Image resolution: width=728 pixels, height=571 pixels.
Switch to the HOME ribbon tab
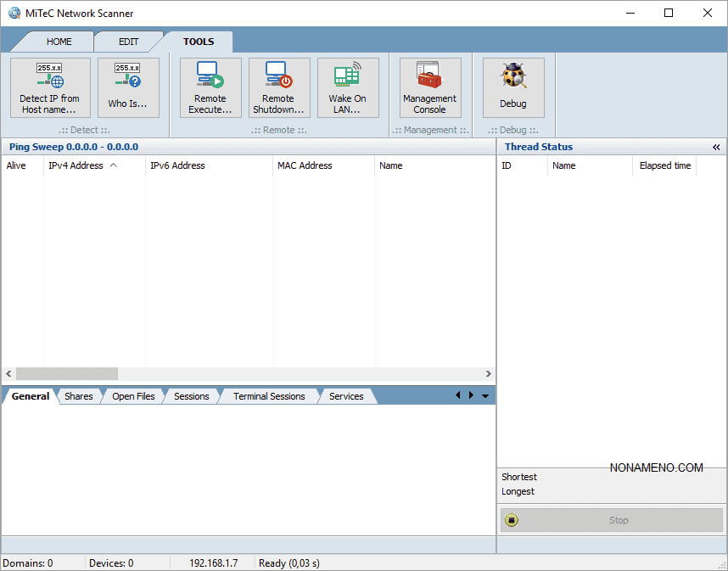coord(59,42)
